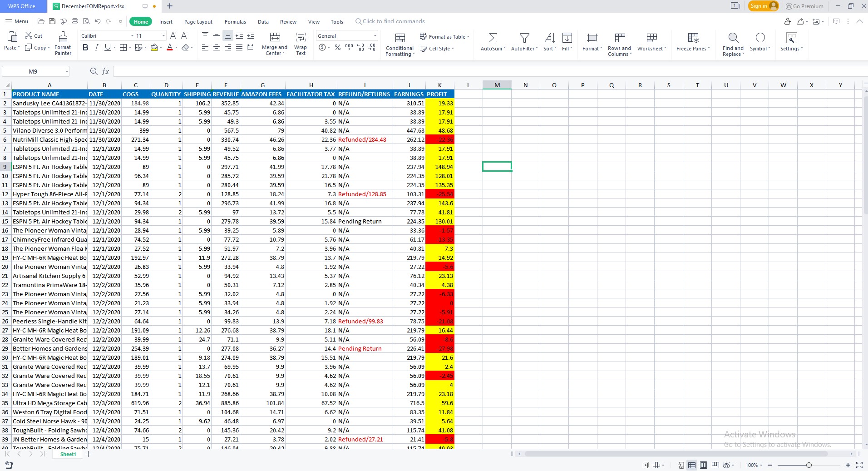Open a new document tab with the plus button
The height and width of the screenshot is (471, 868).
click(170, 6)
